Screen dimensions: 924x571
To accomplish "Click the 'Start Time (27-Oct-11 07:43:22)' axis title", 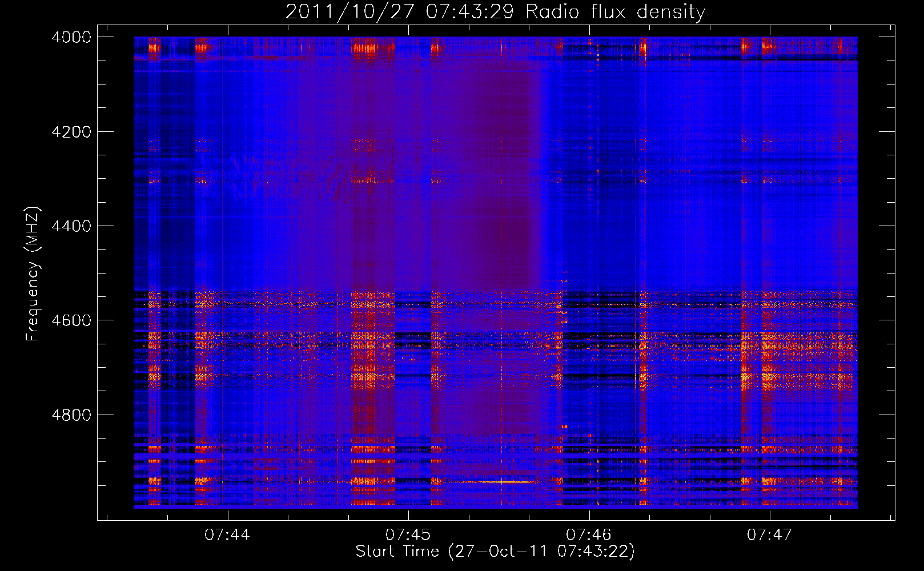I will 495,552.
